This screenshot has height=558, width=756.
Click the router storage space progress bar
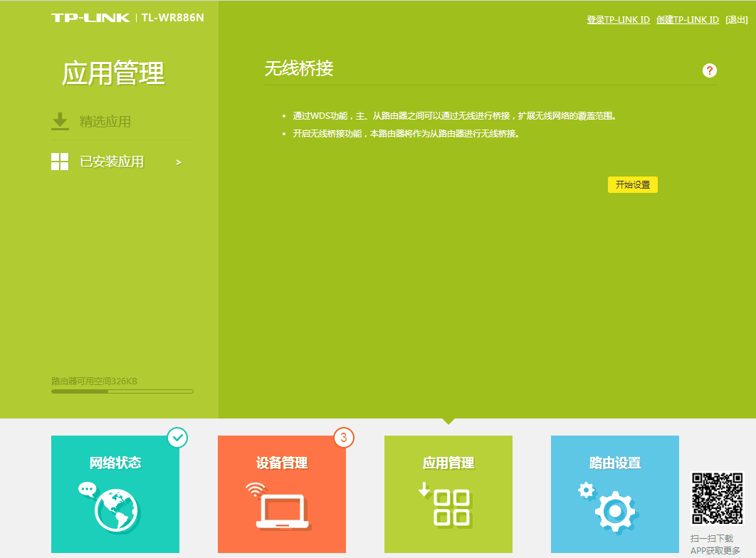122,391
